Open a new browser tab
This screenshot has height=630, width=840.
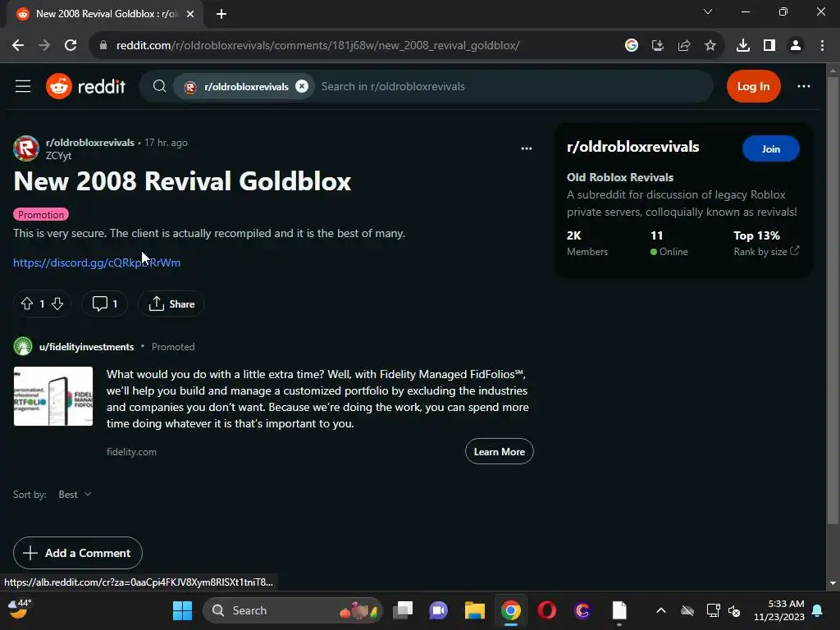221,14
